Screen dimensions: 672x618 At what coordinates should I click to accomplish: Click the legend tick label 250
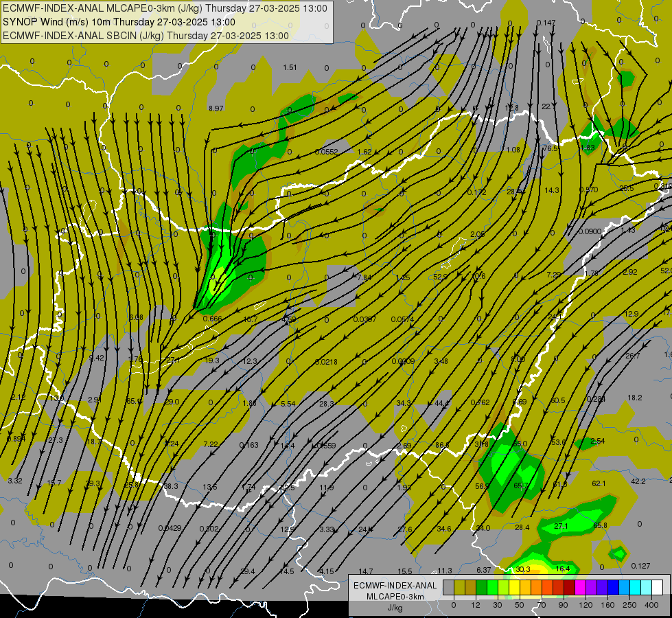click(629, 605)
